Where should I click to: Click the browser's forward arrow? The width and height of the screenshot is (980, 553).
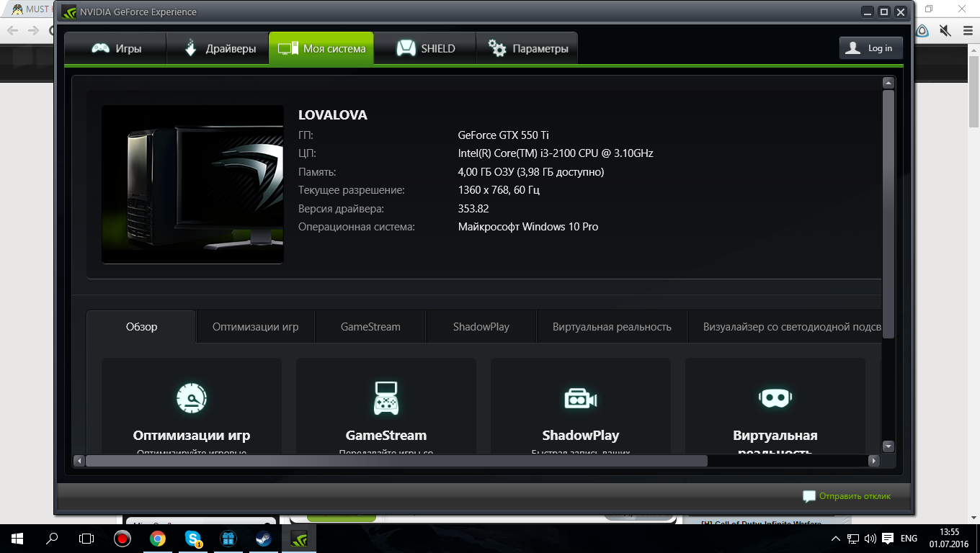pos(33,30)
